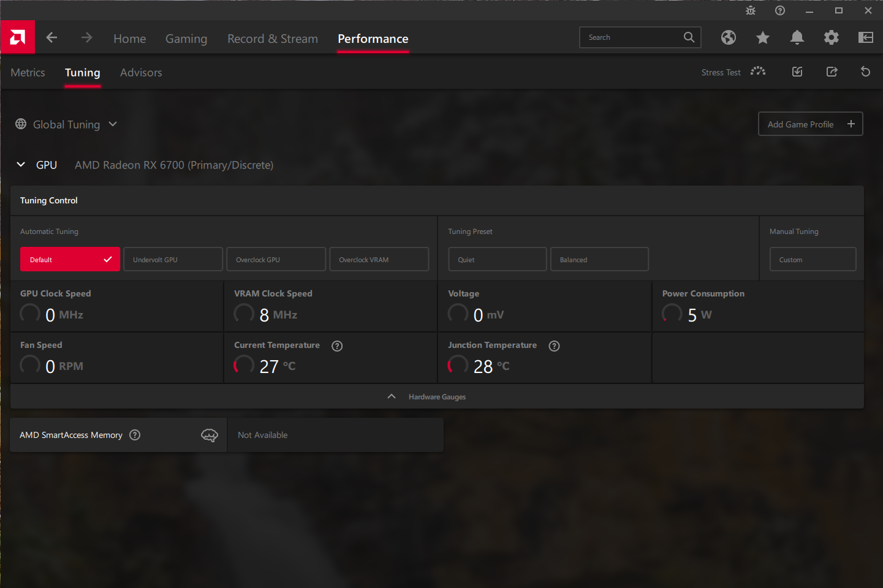Open the Performance tab
This screenshot has height=588, width=883.
(373, 39)
